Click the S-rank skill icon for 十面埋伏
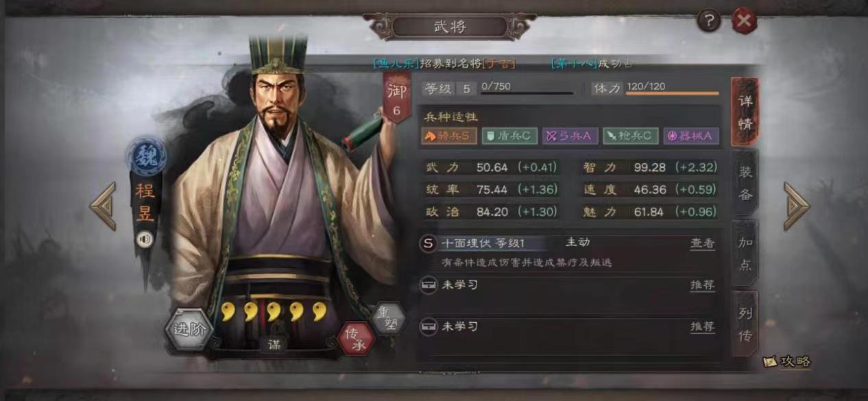The image size is (868, 401). (429, 243)
